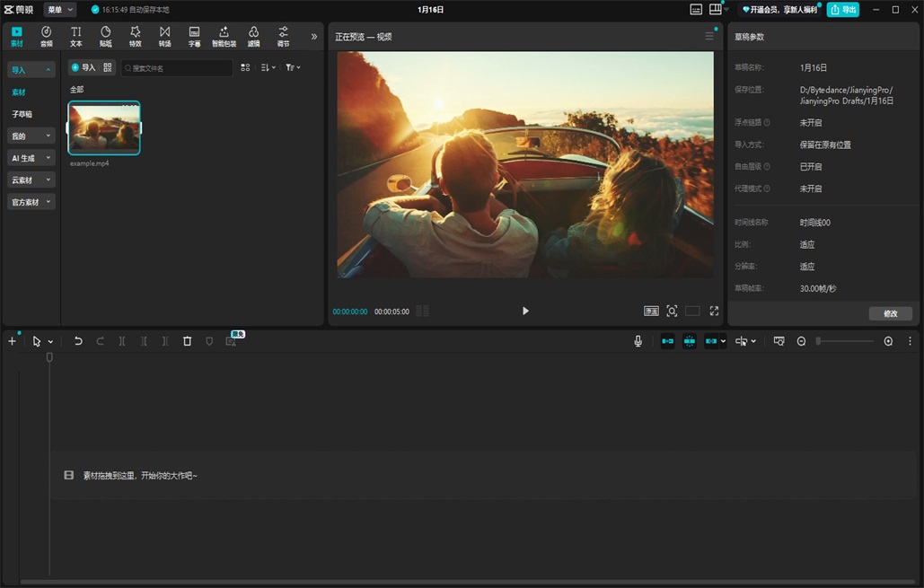Click the 修改 button in draft parameters
This screenshot has height=588, width=924.
890,313
